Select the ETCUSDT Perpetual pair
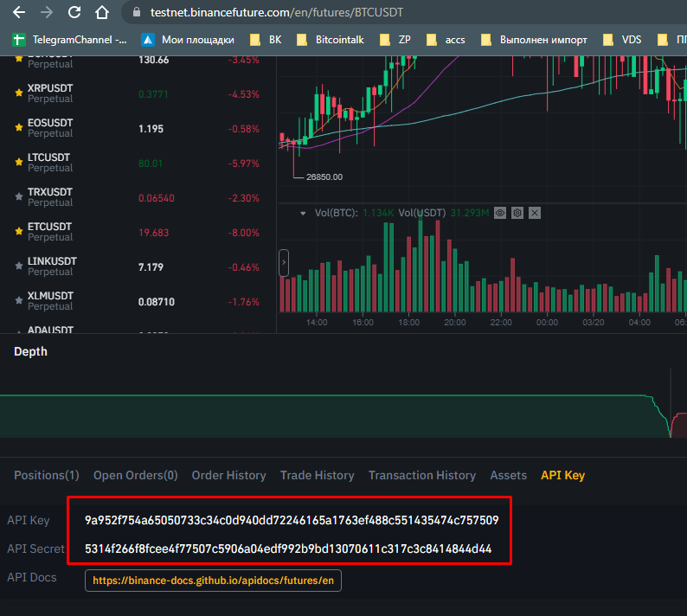The image size is (687, 616). pos(50,232)
